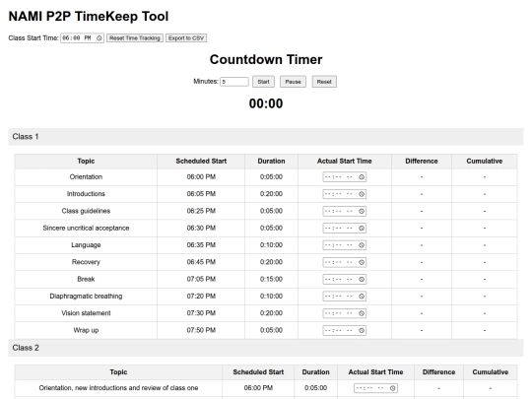
Task: Click the 00:00 countdown display
Action: coord(266,103)
